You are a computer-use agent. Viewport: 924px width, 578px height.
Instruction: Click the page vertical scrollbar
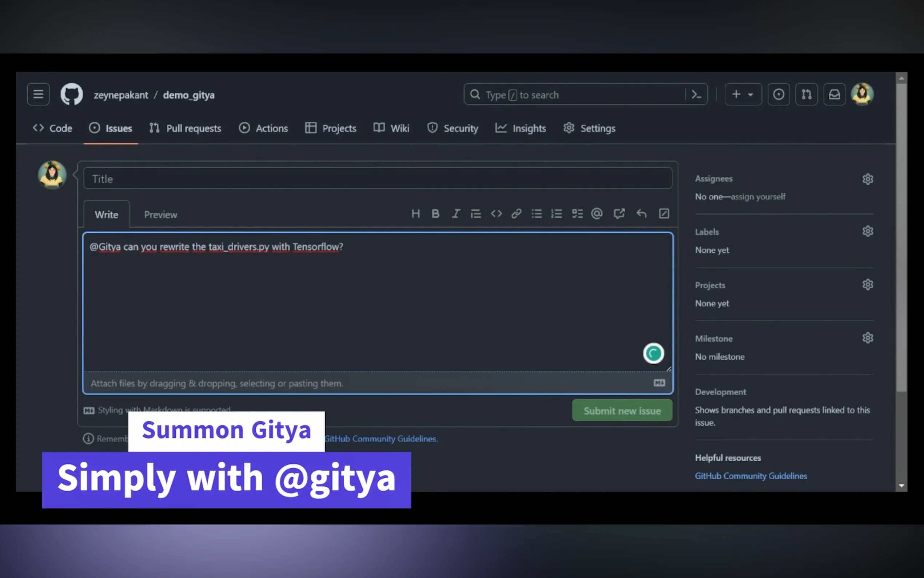[x=901, y=237]
